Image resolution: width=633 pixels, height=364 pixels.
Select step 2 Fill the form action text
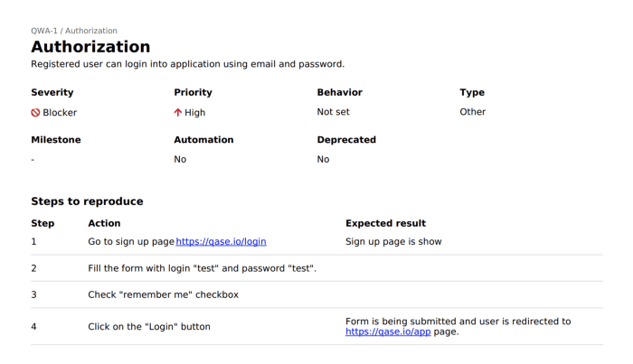tap(203, 268)
